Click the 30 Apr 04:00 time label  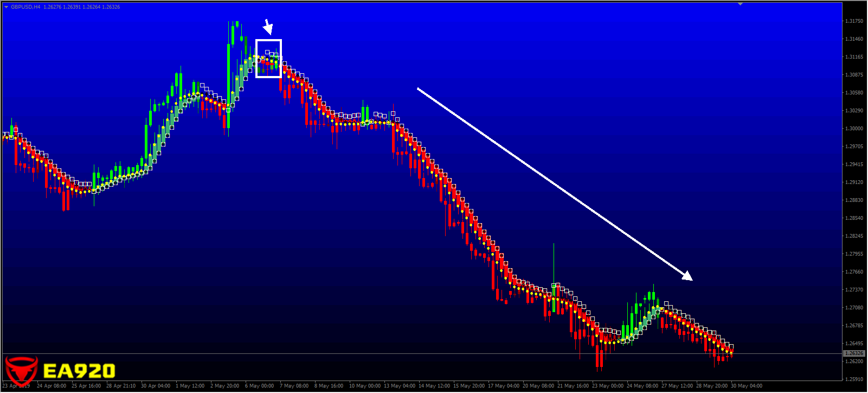coord(156,386)
